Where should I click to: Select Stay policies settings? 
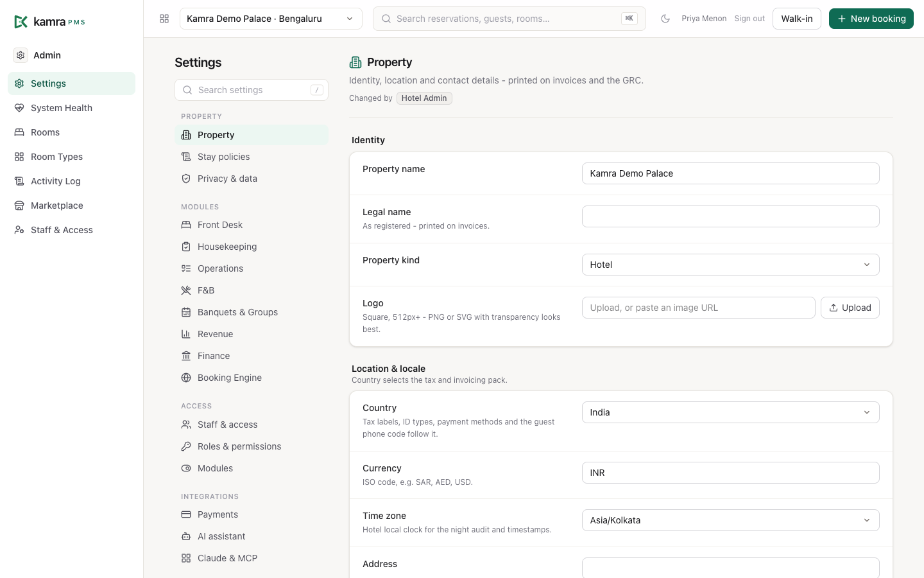tap(252, 157)
